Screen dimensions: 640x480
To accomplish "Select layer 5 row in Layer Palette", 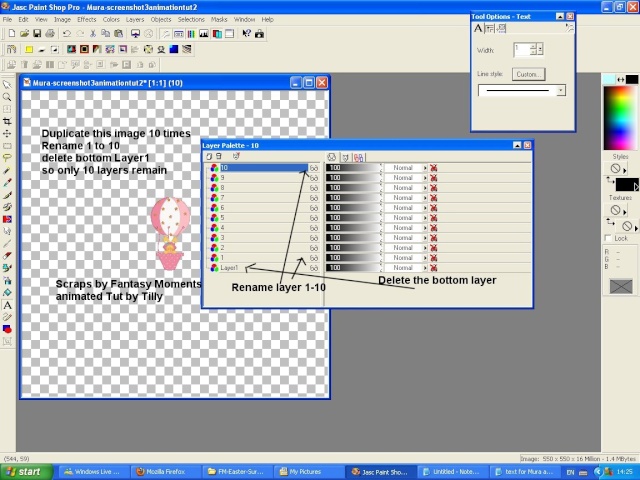I will [264, 218].
